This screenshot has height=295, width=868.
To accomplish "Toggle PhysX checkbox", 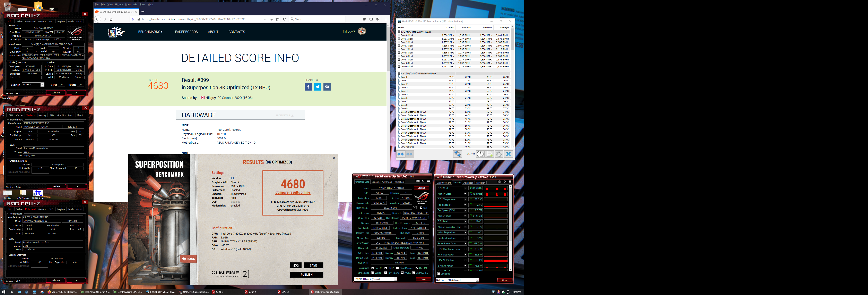I will point(402,273).
